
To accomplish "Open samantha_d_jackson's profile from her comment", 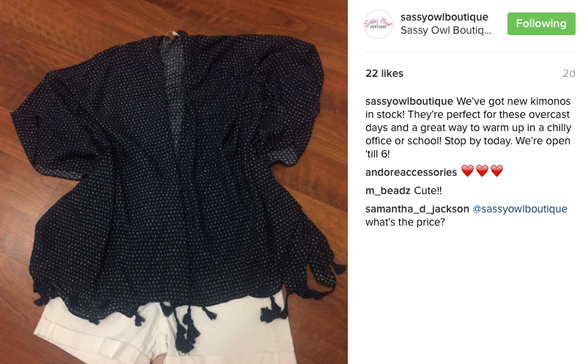I will tap(417, 209).
